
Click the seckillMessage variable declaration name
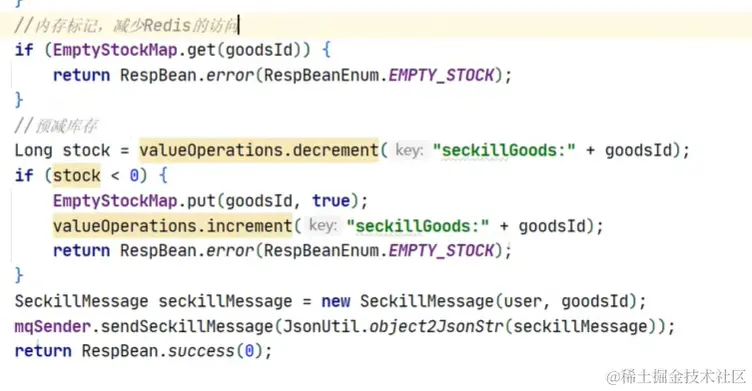(225, 301)
